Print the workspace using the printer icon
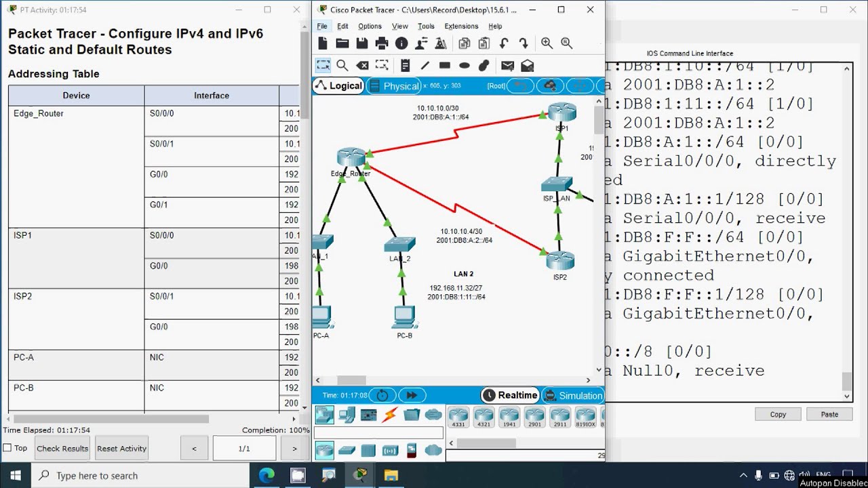The image size is (868, 488). pyautogui.click(x=382, y=43)
